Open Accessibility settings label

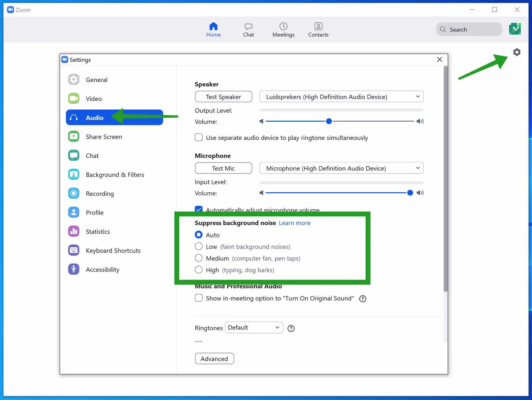[102, 270]
